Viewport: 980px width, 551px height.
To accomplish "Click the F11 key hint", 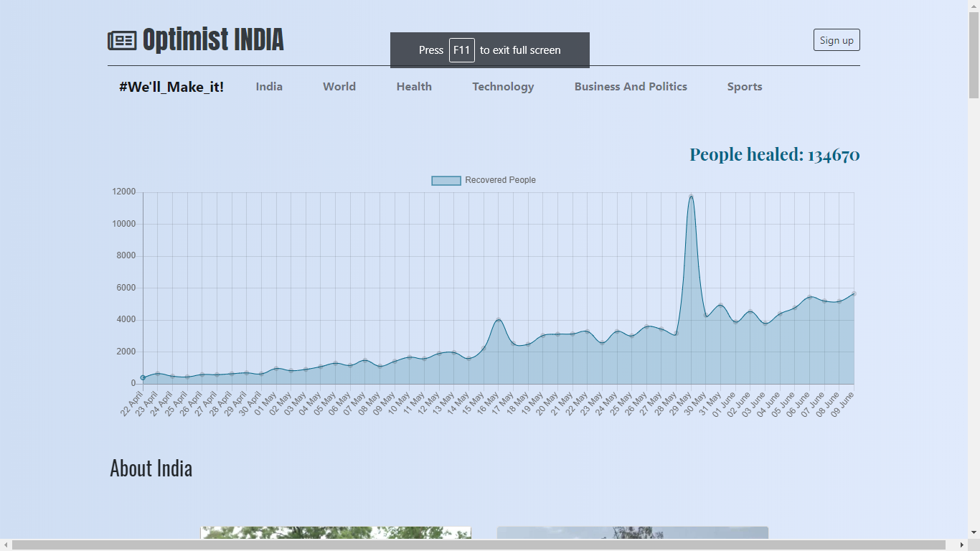I will [461, 50].
